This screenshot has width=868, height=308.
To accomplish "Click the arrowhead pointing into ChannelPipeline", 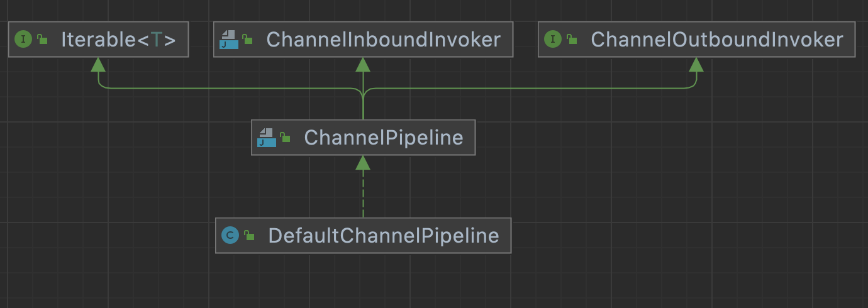I will pyautogui.click(x=363, y=162).
